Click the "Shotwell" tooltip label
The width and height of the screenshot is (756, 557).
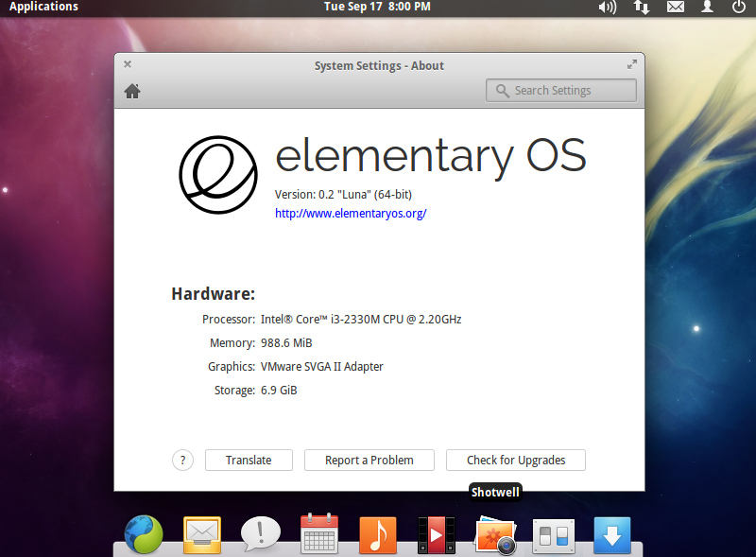click(x=495, y=493)
